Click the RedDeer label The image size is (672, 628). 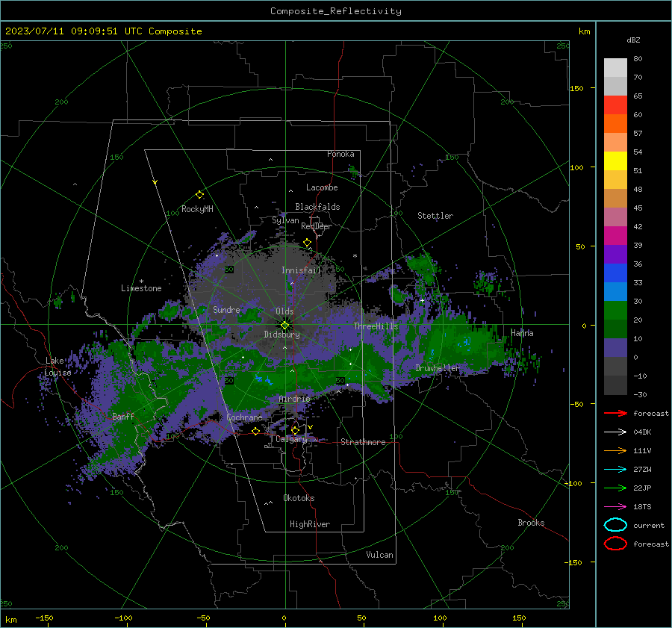click(x=317, y=226)
